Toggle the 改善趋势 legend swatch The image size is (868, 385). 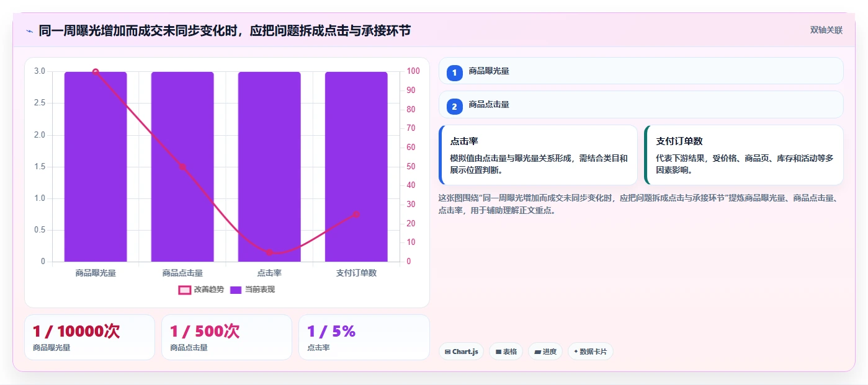(184, 290)
